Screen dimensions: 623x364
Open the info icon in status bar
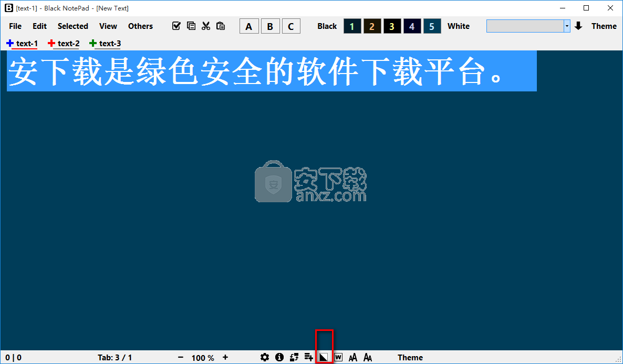[x=279, y=357]
